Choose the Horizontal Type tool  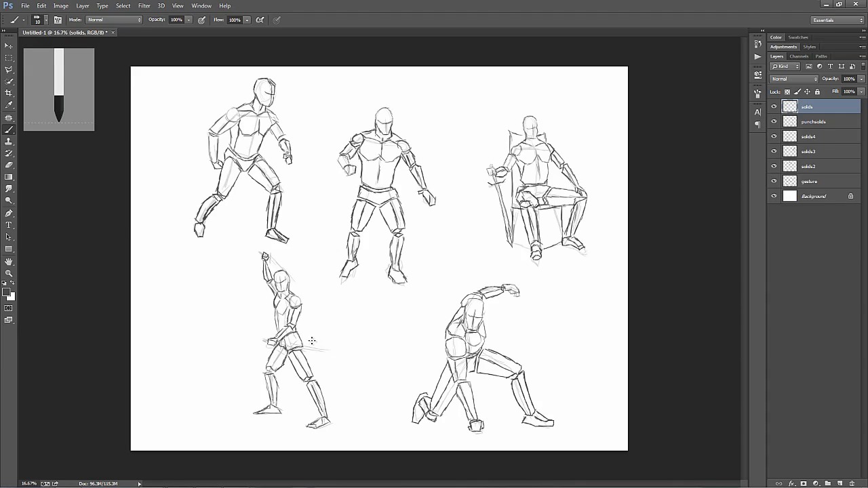(x=9, y=225)
